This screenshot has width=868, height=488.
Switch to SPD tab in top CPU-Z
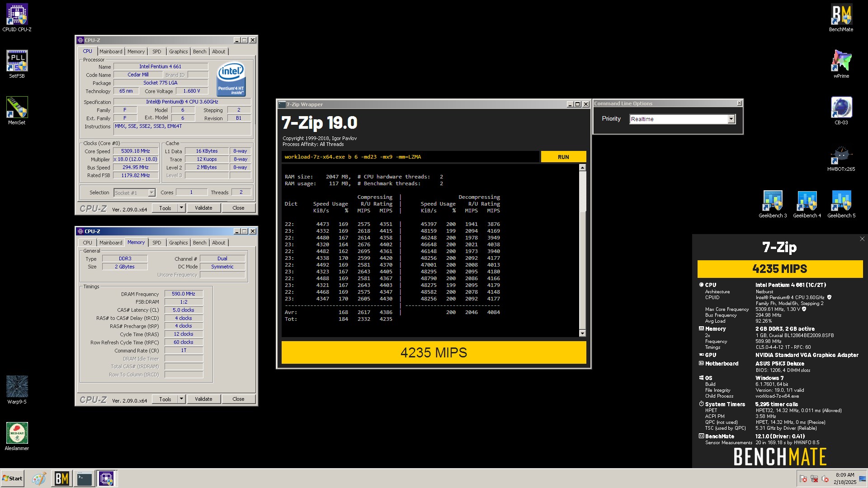click(x=157, y=52)
